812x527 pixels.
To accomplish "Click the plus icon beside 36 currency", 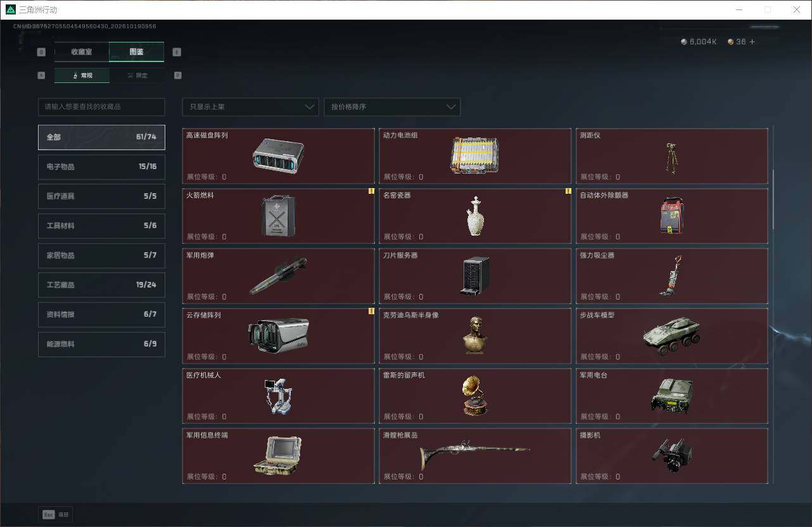I will 752,42.
